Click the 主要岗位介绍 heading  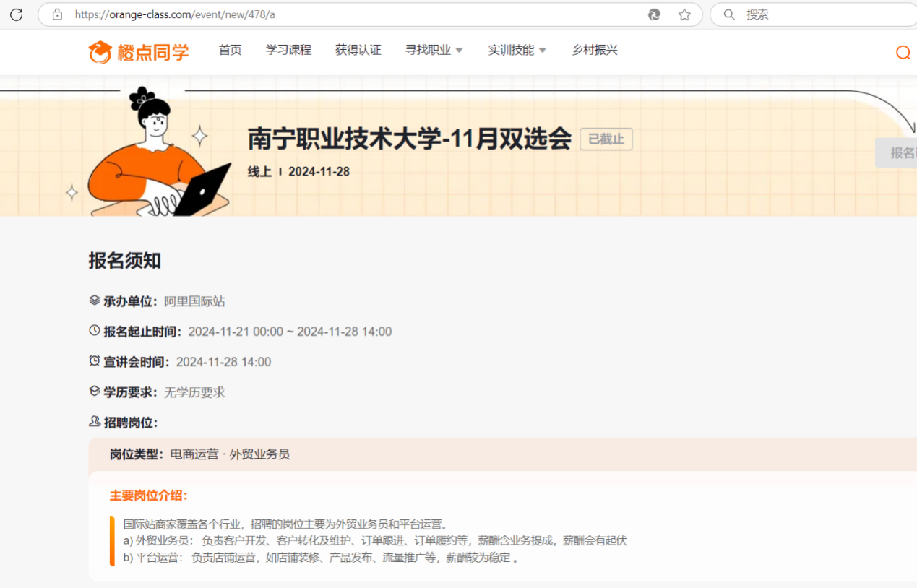pyautogui.click(x=149, y=496)
